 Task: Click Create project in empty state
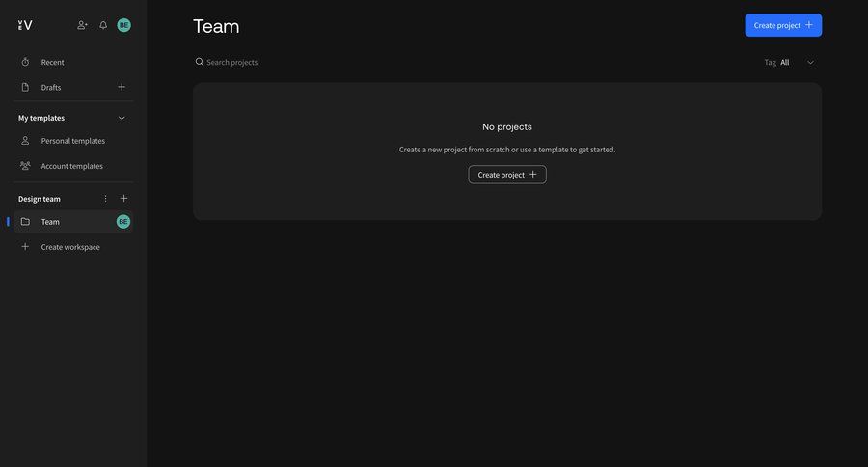507,175
